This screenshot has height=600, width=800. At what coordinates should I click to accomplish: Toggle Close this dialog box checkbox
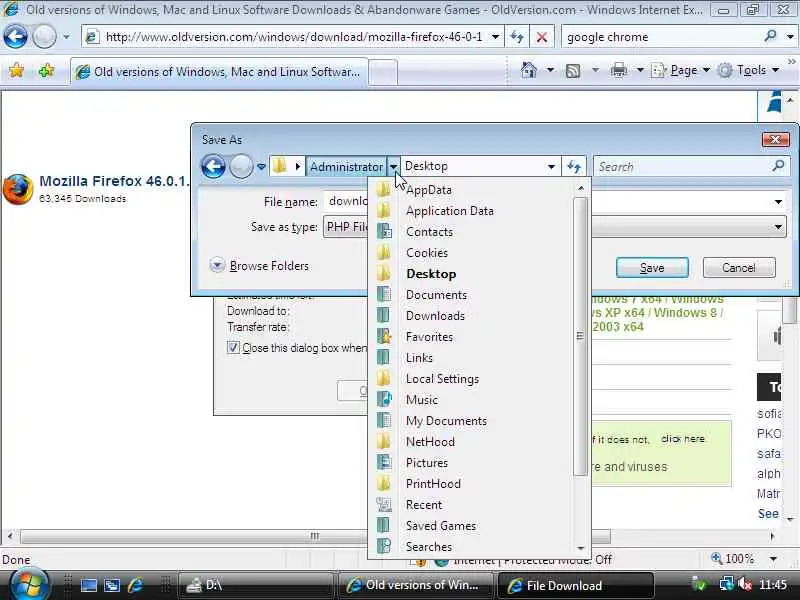point(233,347)
